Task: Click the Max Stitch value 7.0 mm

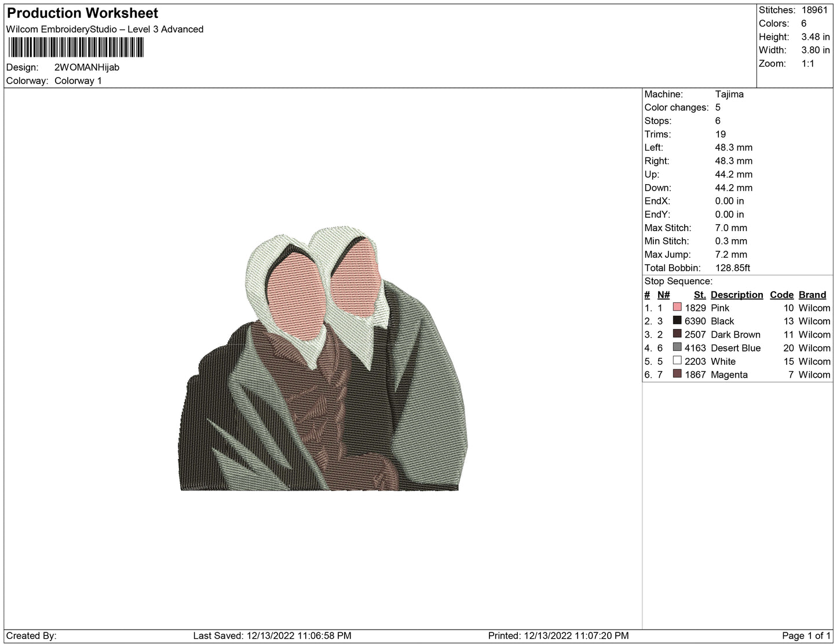Action: pyautogui.click(x=731, y=228)
